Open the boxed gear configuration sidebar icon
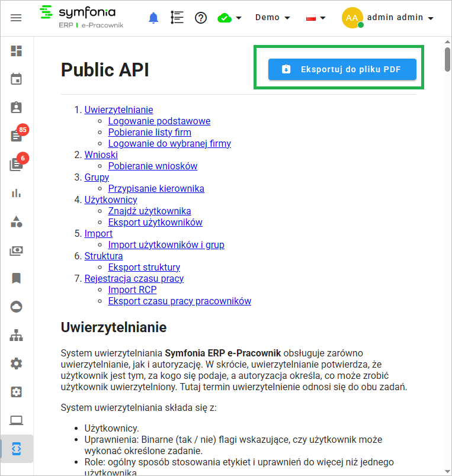This screenshot has height=476, width=452. click(x=17, y=392)
